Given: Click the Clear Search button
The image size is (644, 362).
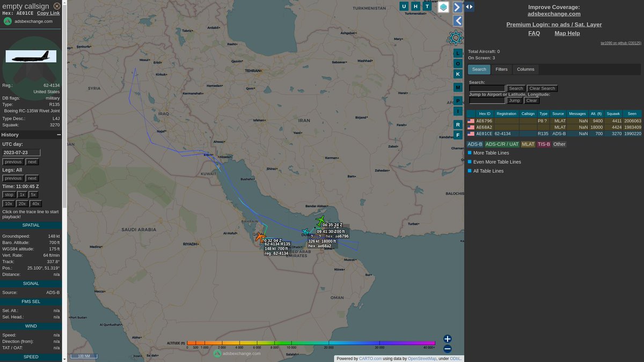Looking at the screenshot, I should click(x=542, y=88).
